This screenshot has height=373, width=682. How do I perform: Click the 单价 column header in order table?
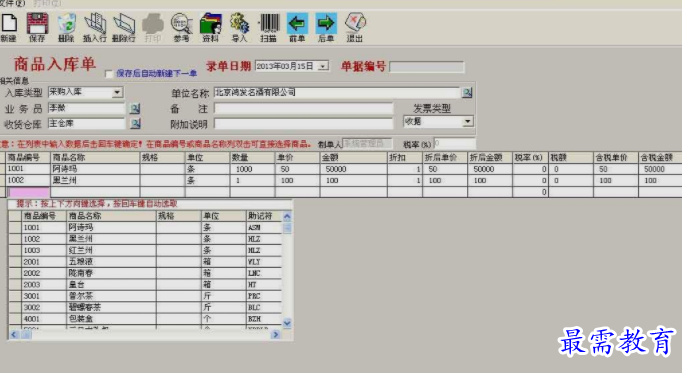click(297, 157)
